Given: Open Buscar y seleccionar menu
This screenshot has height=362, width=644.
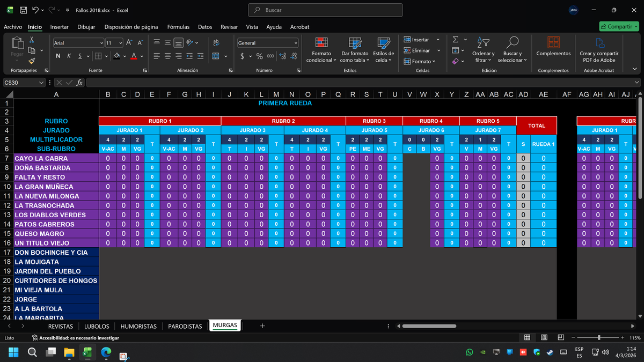Looking at the screenshot, I should coord(513,50).
